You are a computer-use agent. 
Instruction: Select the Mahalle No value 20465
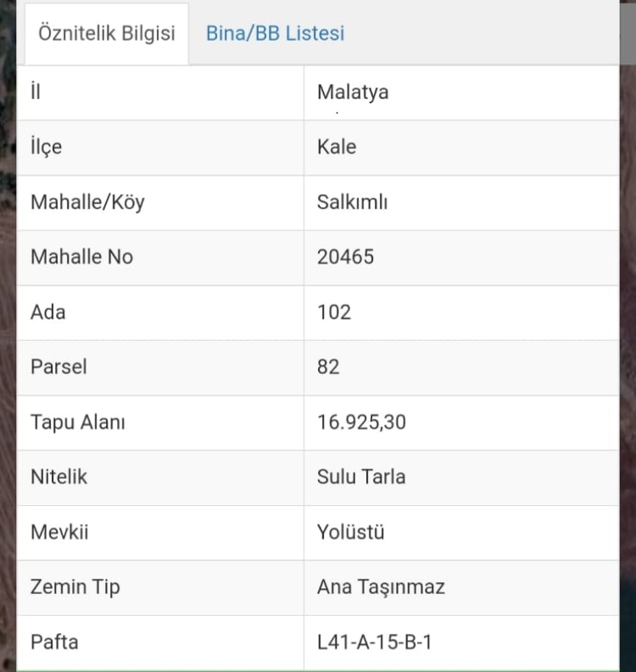point(345,257)
